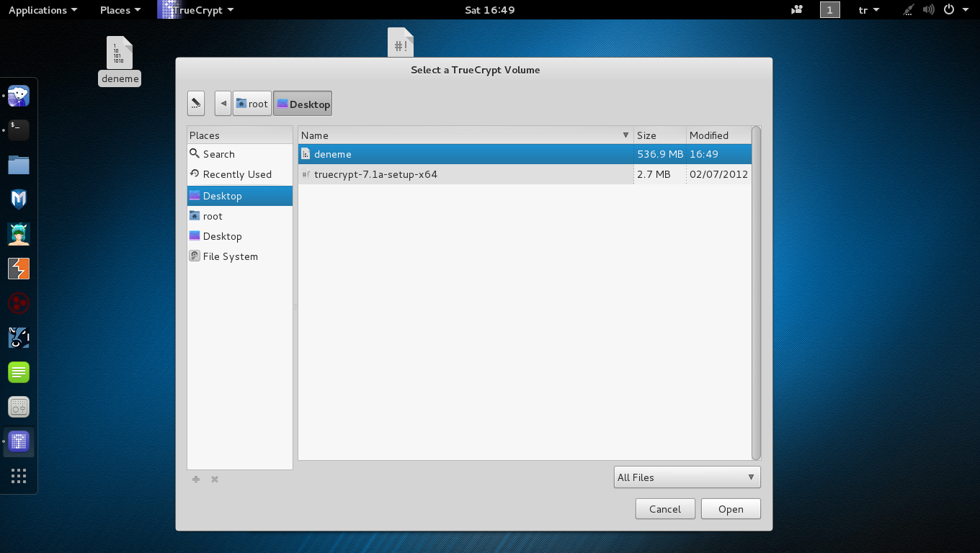Show all applications grid icon
This screenshot has height=553, width=980.
(x=19, y=476)
